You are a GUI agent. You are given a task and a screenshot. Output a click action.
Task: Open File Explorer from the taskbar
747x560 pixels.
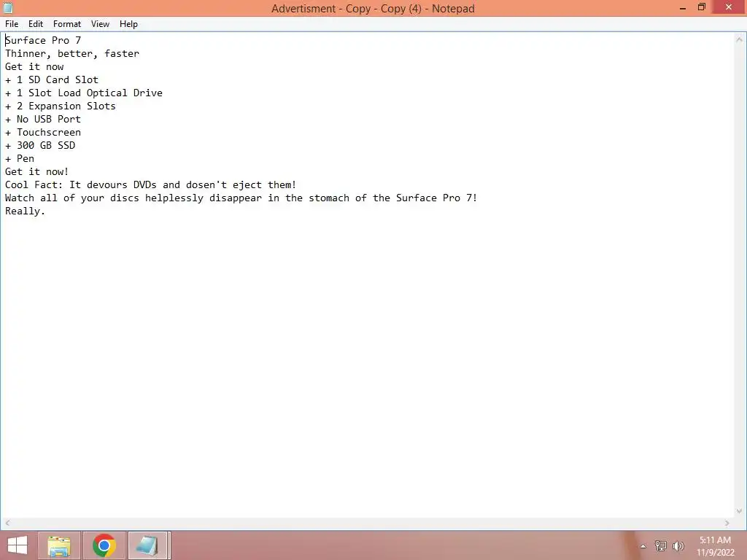point(59,545)
